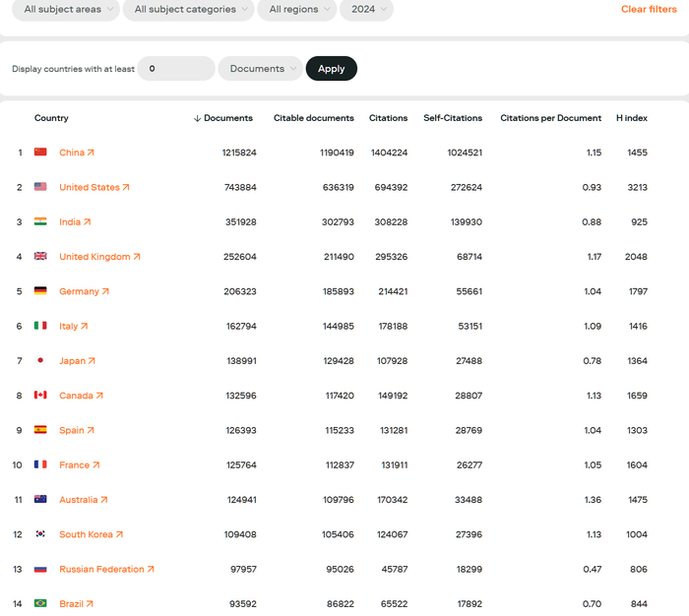Open the Documents metric dropdown
Viewport: 689px width, 616px height.
(260, 69)
